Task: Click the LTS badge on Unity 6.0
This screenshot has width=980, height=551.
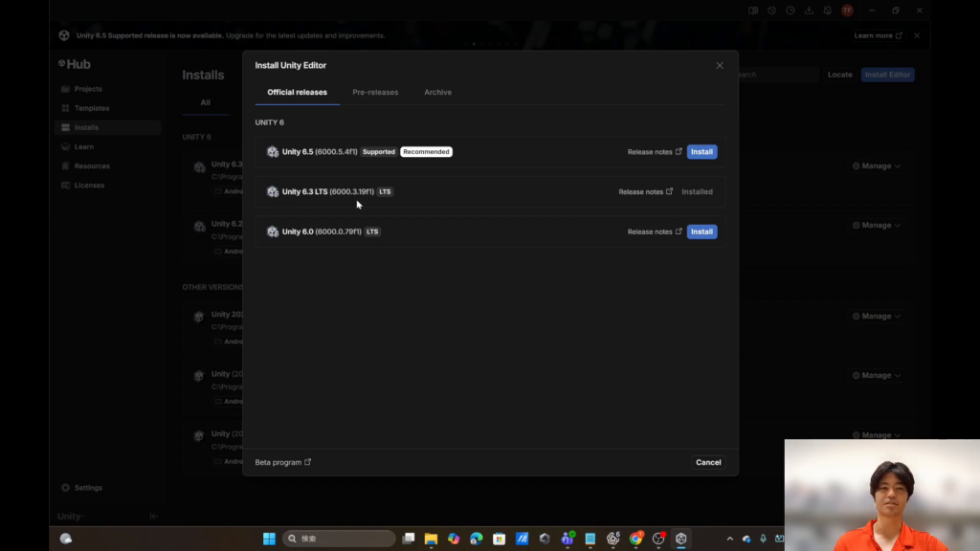Action: 372,231
